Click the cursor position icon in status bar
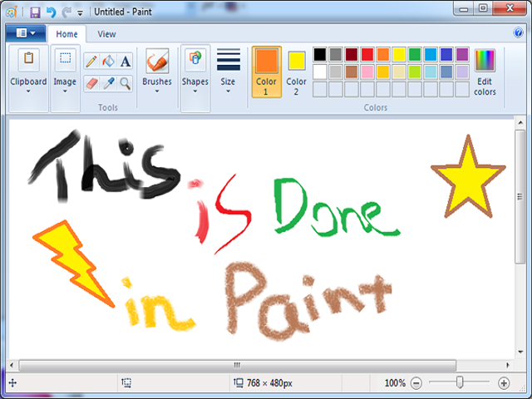The image size is (532, 399). click(x=12, y=383)
